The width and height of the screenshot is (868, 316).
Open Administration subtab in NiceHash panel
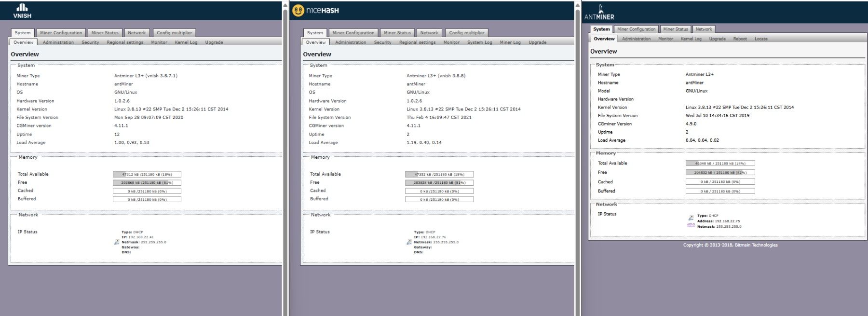pos(351,42)
